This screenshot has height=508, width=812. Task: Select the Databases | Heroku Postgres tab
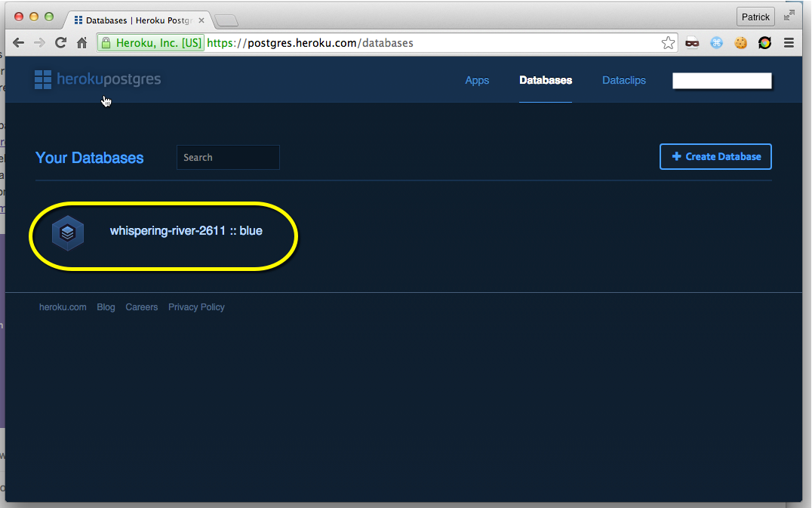click(x=137, y=20)
